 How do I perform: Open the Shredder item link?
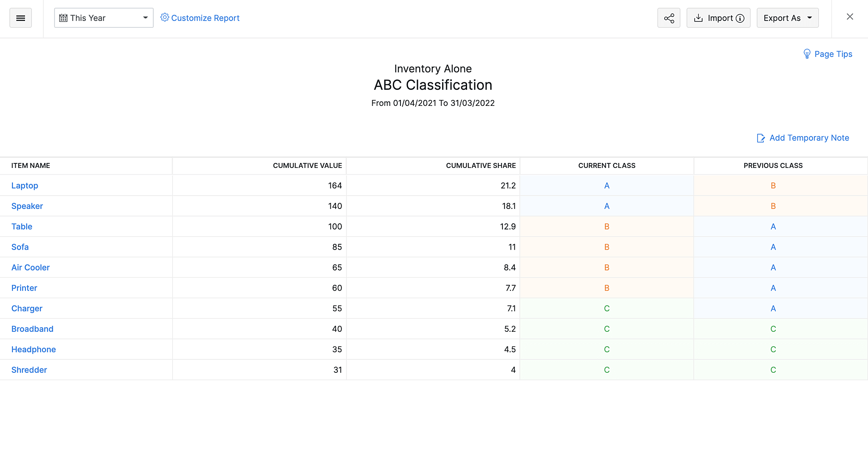(29, 370)
